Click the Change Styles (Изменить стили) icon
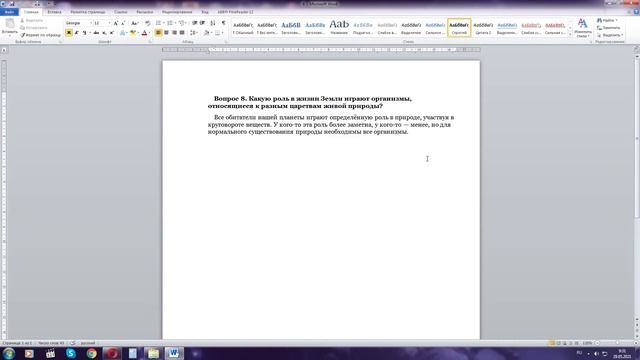 pos(582,28)
